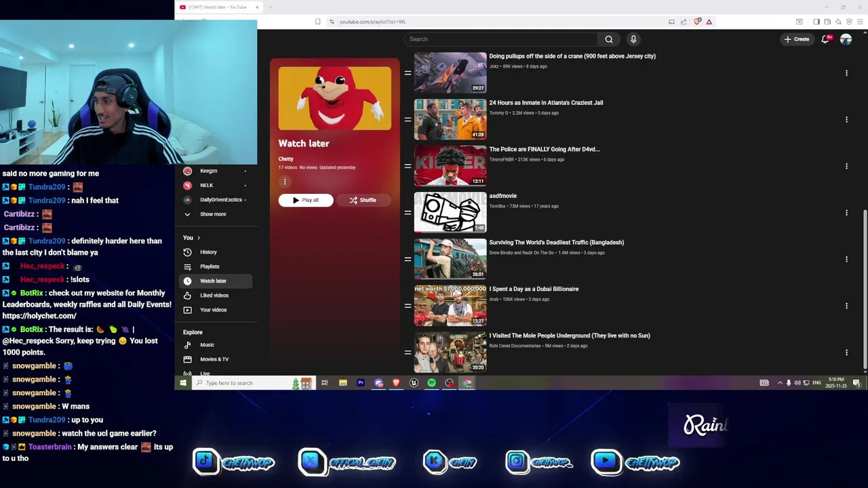Screen dimensions: 868x488
Task: Open options menu for Atlanta jail video
Action: pos(846,119)
